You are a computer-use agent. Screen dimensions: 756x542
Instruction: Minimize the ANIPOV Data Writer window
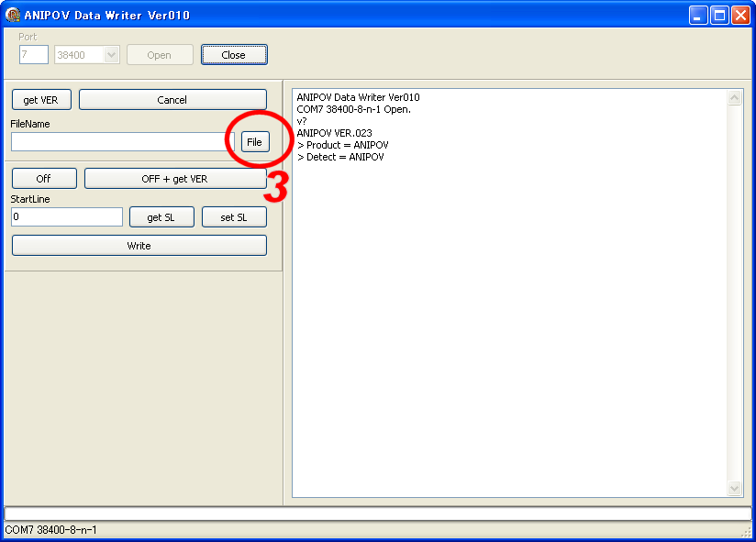pos(697,16)
